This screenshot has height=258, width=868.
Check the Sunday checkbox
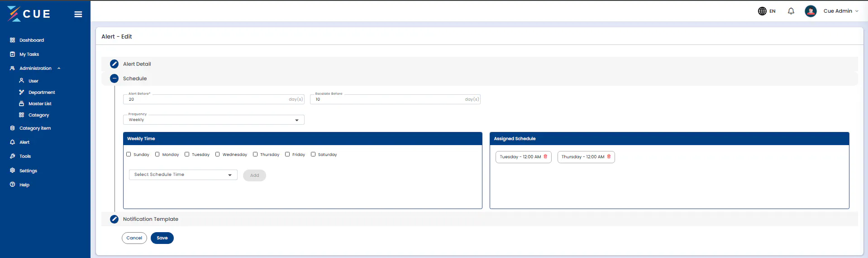pos(129,154)
